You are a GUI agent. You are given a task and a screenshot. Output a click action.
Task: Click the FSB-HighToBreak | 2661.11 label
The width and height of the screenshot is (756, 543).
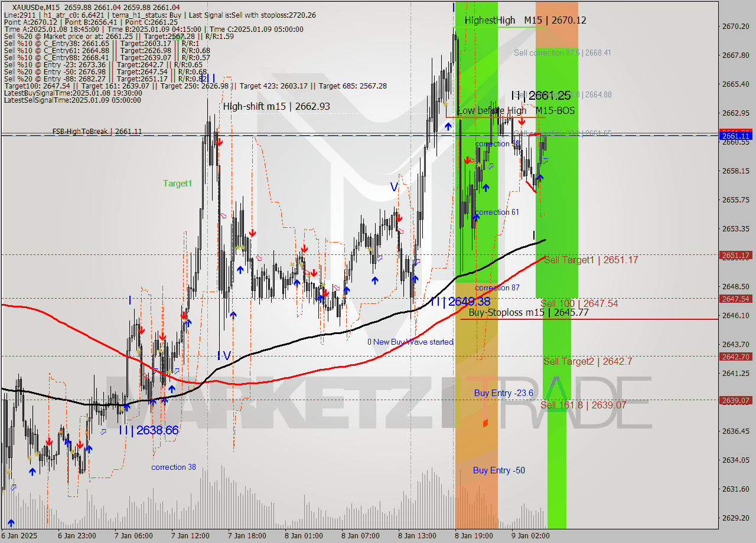pyautogui.click(x=97, y=131)
